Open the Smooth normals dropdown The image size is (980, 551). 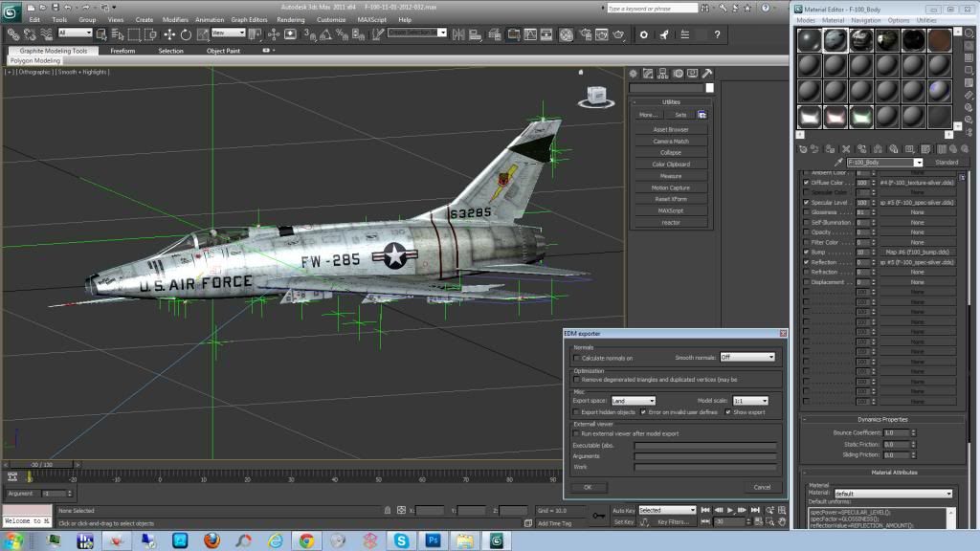(x=746, y=357)
